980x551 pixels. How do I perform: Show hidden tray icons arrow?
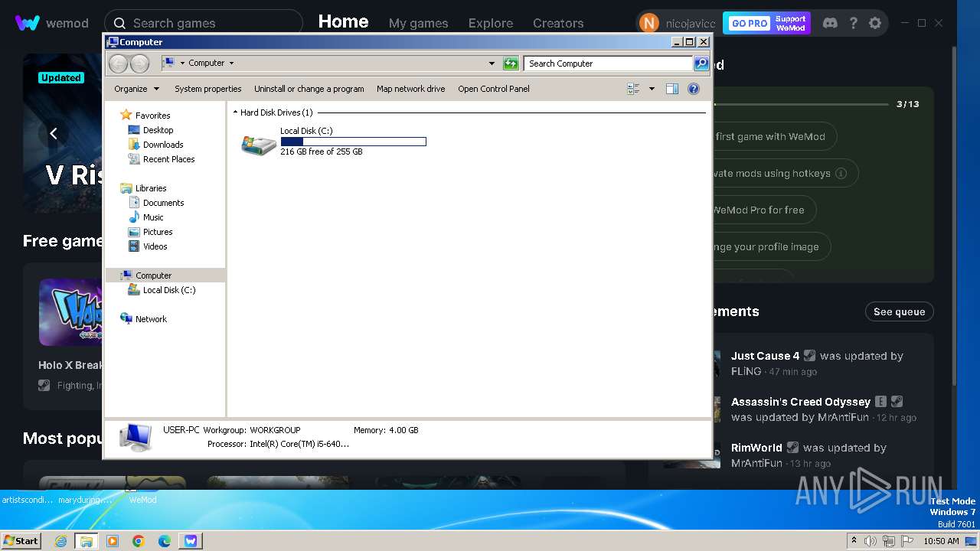pos(854,541)
